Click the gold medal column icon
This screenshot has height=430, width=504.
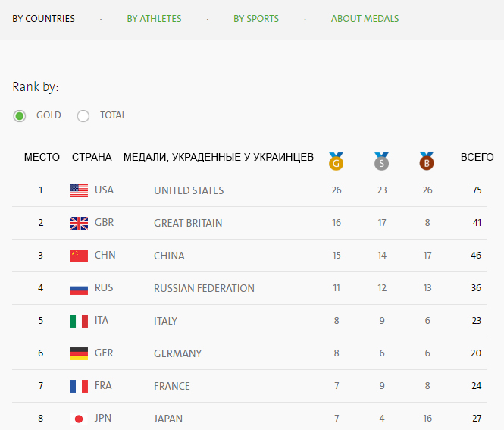[x=336, y=161]
